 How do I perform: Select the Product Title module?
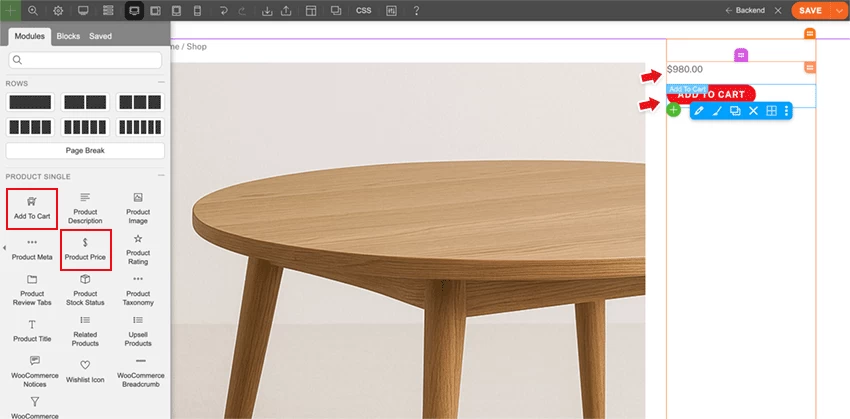[x=32, y=331]
